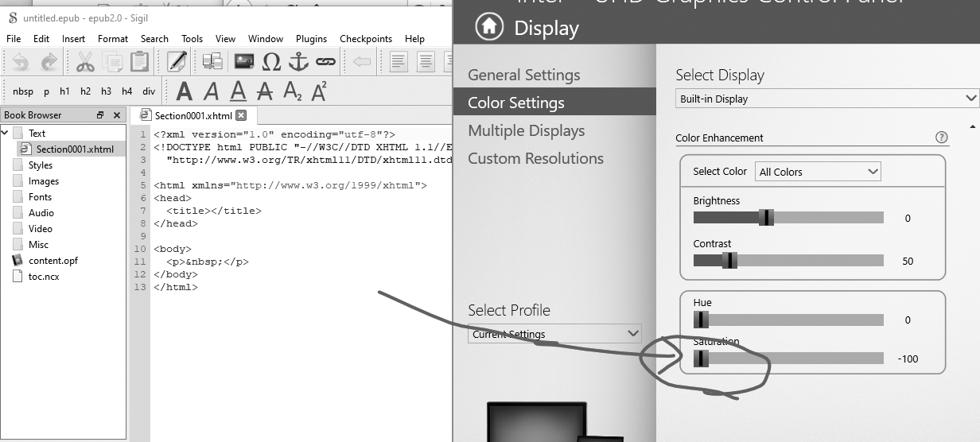Select toc.ncx in Book Browser
This screenshot has height=442, width=980.
[43, 276]
